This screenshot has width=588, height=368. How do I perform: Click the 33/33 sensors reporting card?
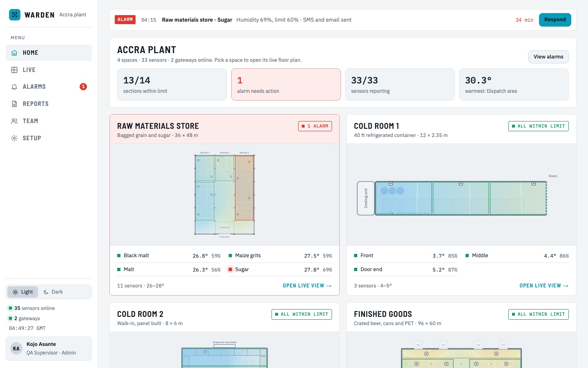pyautogui.click(x=400, y=84)
